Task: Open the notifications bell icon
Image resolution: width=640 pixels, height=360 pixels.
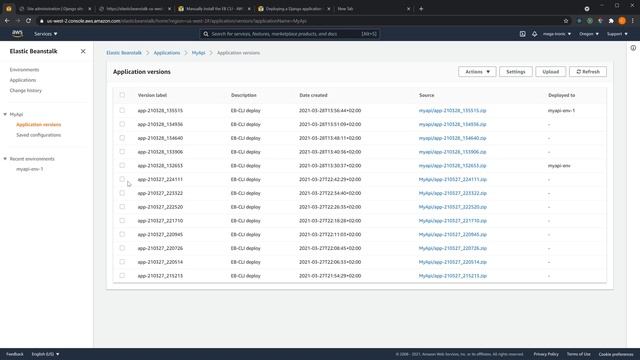Action: click(534, 34)
